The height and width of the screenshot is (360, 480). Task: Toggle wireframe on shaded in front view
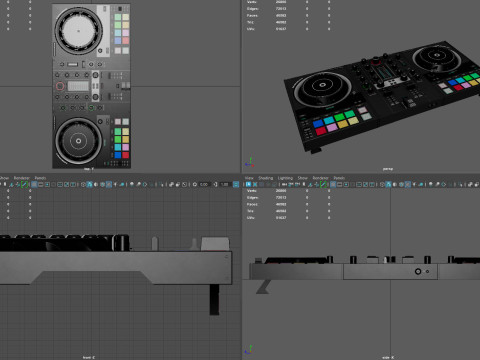pyautogui.click(x=102, y=184)
